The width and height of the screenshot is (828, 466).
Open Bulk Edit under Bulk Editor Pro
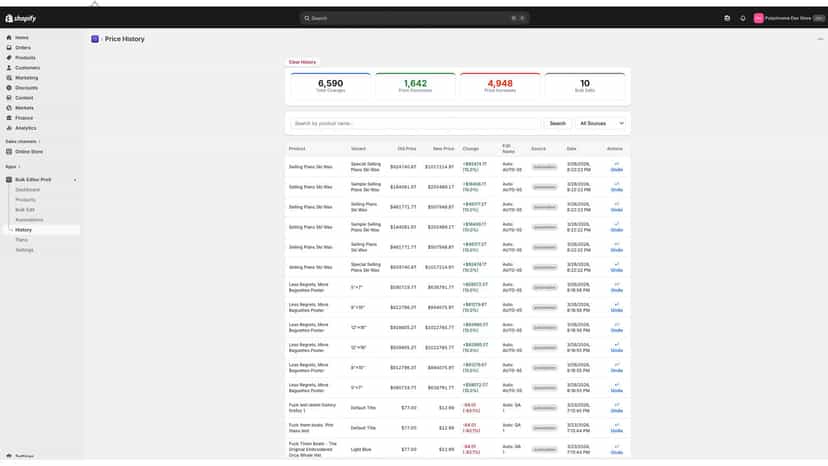pyautogui.click(x=25, y=210)
